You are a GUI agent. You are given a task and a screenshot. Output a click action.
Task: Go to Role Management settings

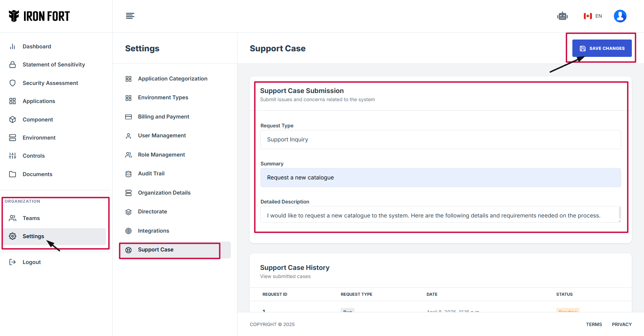(x=161, y=155)
